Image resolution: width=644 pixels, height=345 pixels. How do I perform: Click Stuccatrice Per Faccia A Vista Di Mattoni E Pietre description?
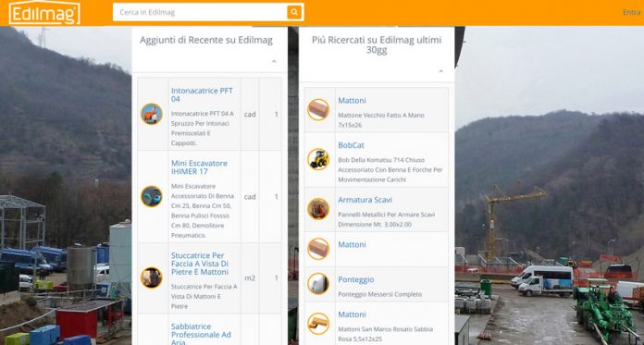pos(204,296)
